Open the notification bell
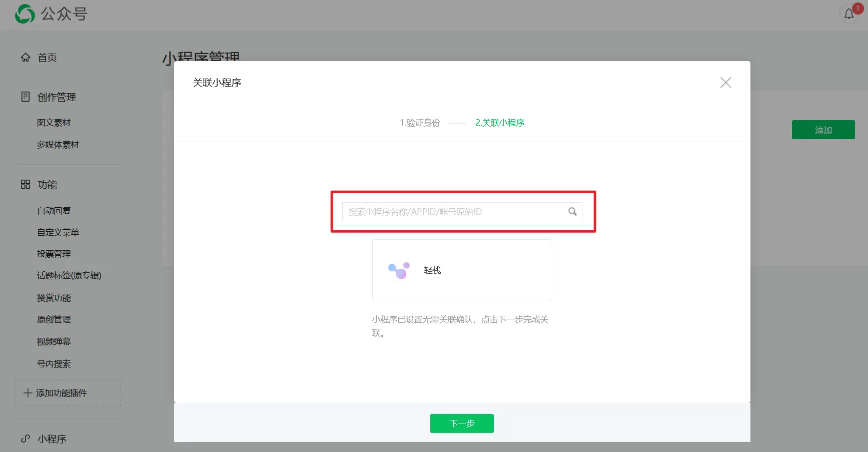The width and height of the screenshot is (868, 452). (849, 14)
